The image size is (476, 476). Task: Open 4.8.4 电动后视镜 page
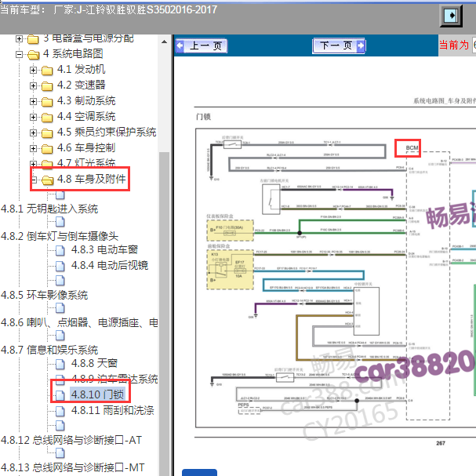110,265
